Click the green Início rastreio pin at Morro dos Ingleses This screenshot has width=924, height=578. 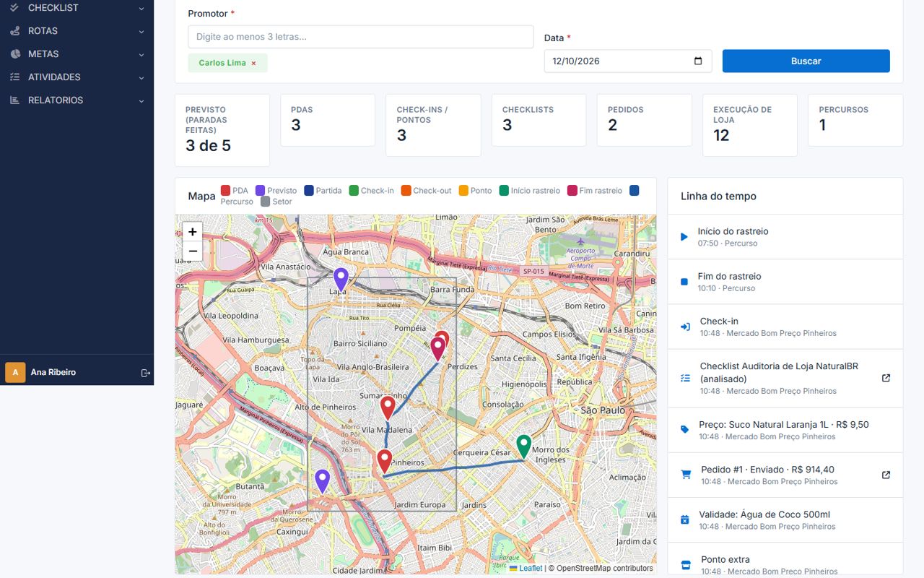pyautogui.click(x=523, y=447)
